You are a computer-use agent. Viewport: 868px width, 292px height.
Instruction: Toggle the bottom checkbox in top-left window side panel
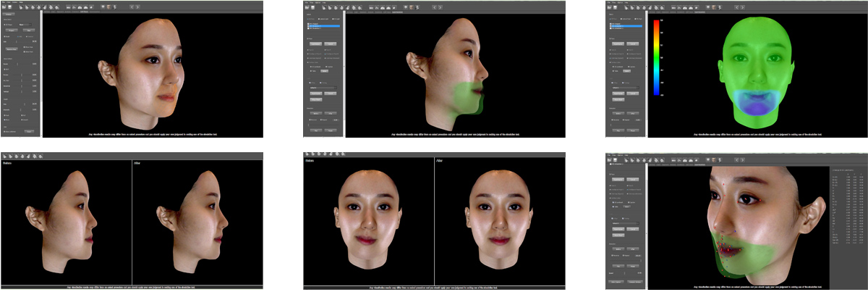pos(6,130)
